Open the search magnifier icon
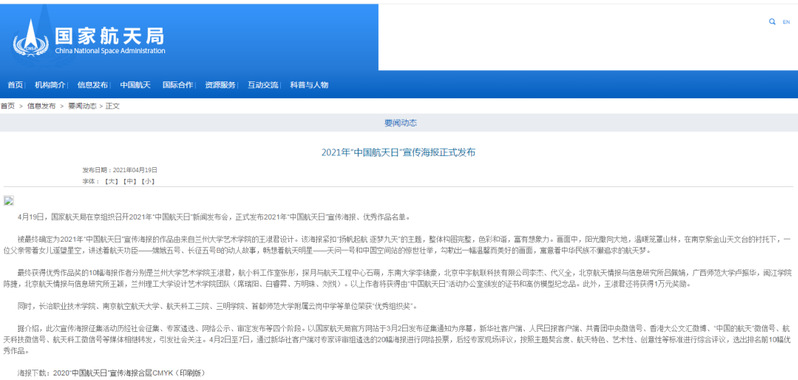The width and height of the screenshot is (798, 380). coord(772,22)
